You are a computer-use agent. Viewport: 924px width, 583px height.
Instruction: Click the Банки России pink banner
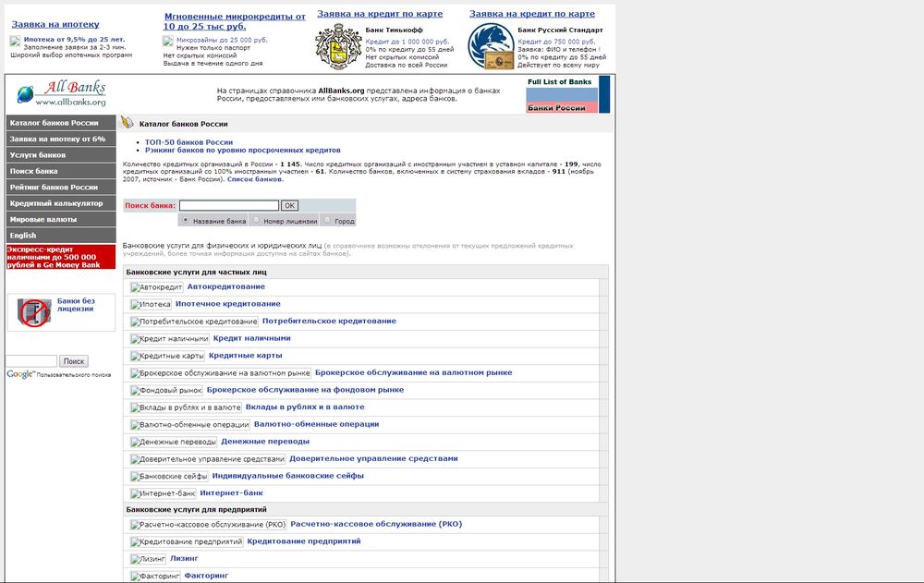click(x=562, y=107)
